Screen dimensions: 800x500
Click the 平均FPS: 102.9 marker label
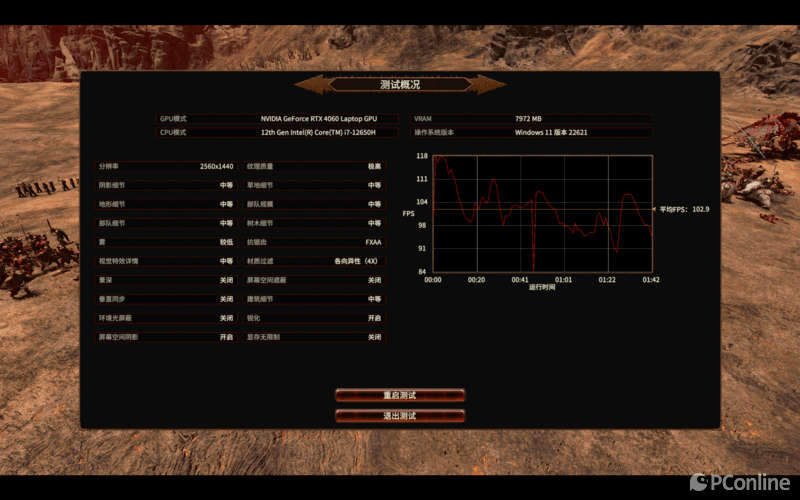[x=684, y=209]
